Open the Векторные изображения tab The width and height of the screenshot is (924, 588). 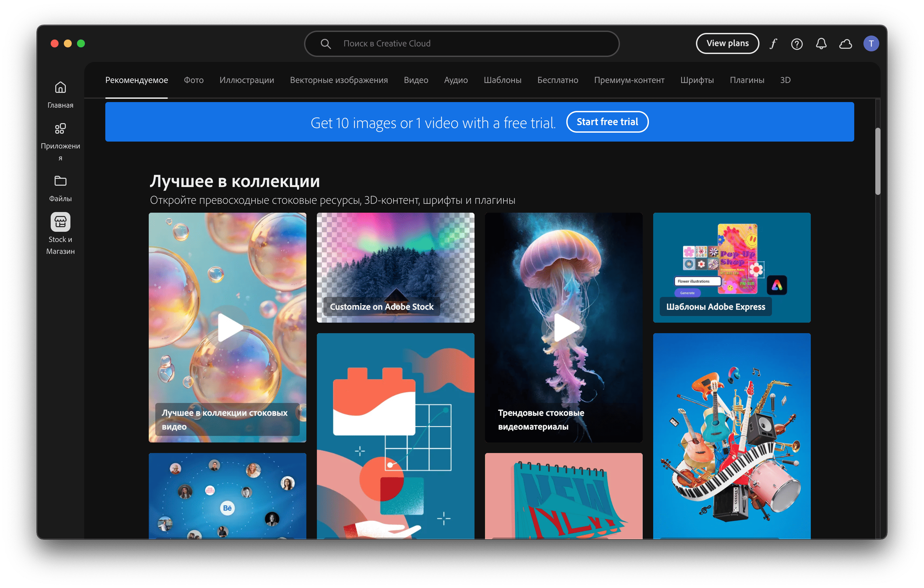(339, 80)
